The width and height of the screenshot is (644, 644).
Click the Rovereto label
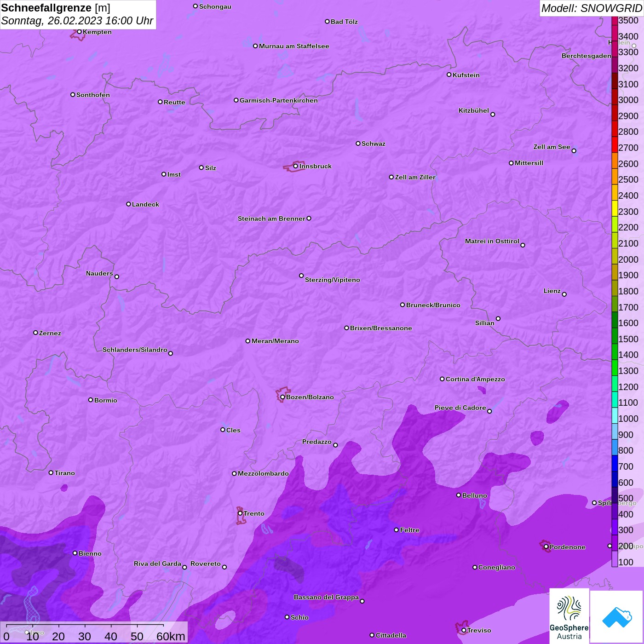[206, 563]
